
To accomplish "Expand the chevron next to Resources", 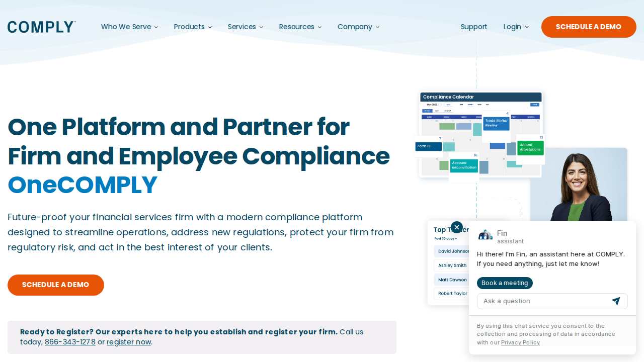I will point(319,27).
